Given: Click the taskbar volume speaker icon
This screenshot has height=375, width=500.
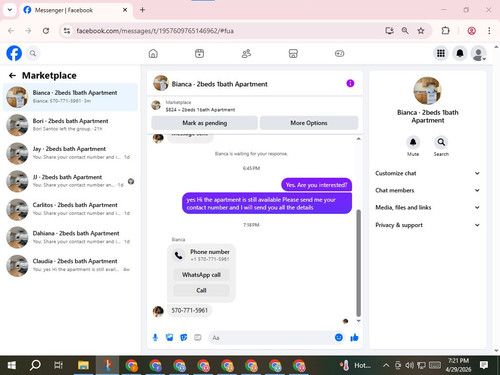Looking at the screenshot, I should (410, 365).
